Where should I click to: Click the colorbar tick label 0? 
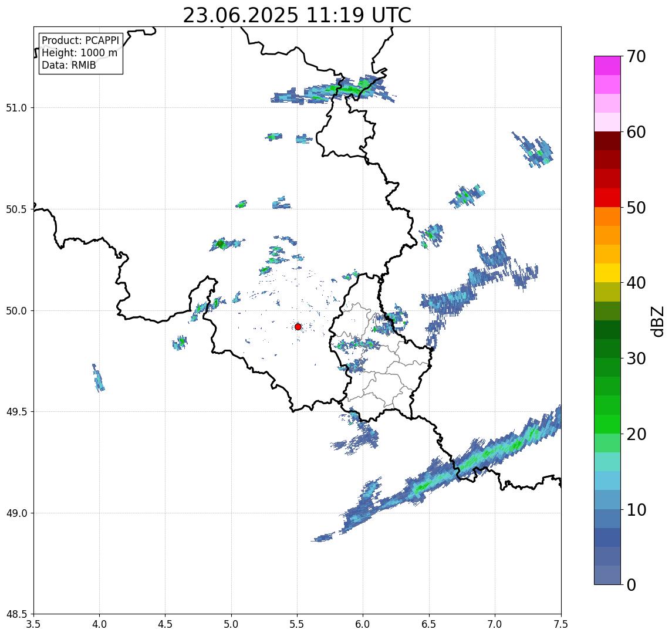pyautogui.click(x=632, y=584)
